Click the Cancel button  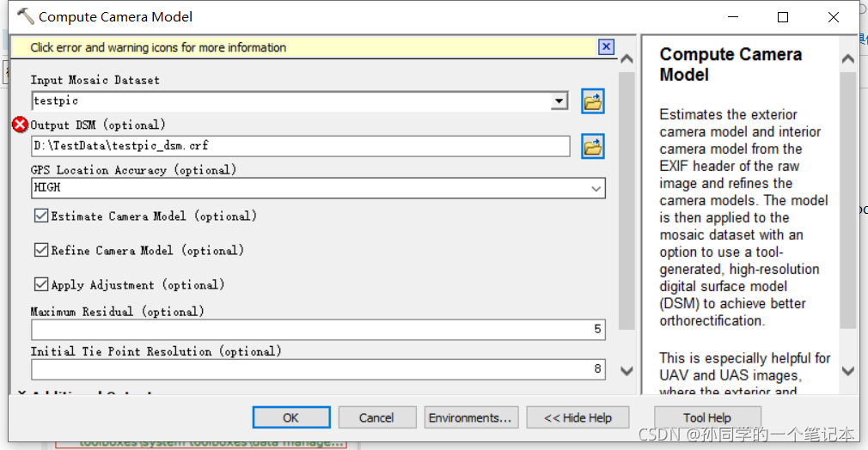(377, 417)
